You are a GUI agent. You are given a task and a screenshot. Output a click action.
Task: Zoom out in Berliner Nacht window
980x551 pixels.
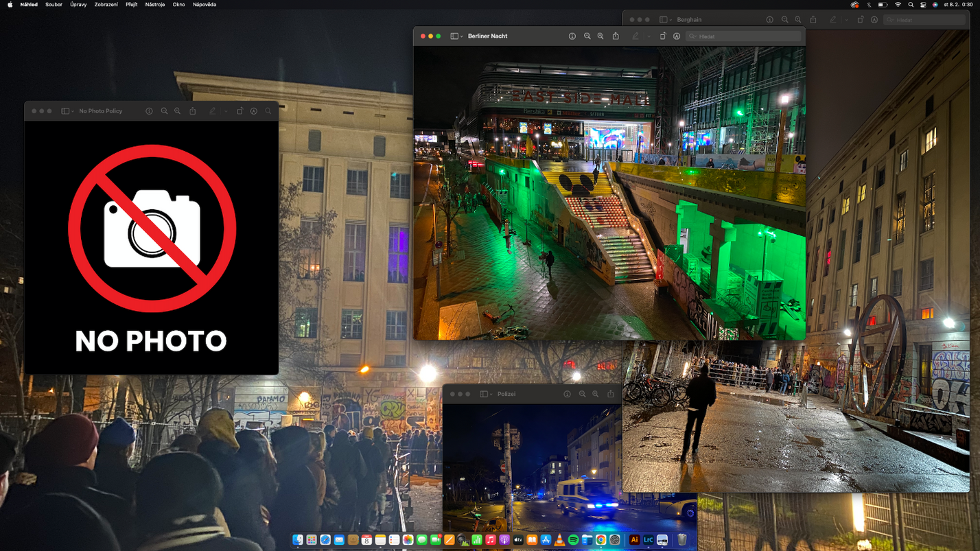coord(587,36)
